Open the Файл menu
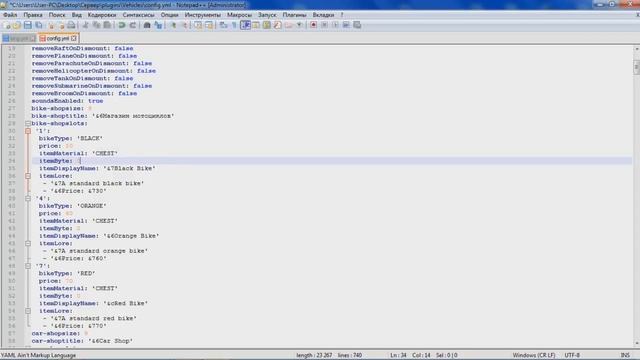The height and width of the screenshot is (360, 640). 10,15
